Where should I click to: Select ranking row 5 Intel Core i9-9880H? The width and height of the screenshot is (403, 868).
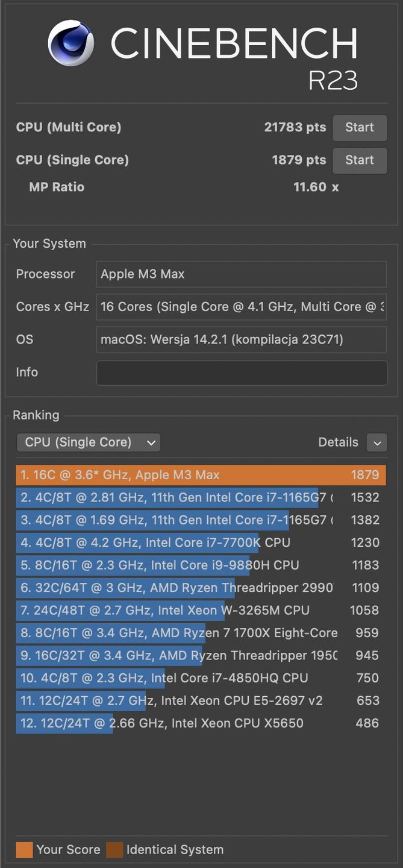click(x=201, y=565)
